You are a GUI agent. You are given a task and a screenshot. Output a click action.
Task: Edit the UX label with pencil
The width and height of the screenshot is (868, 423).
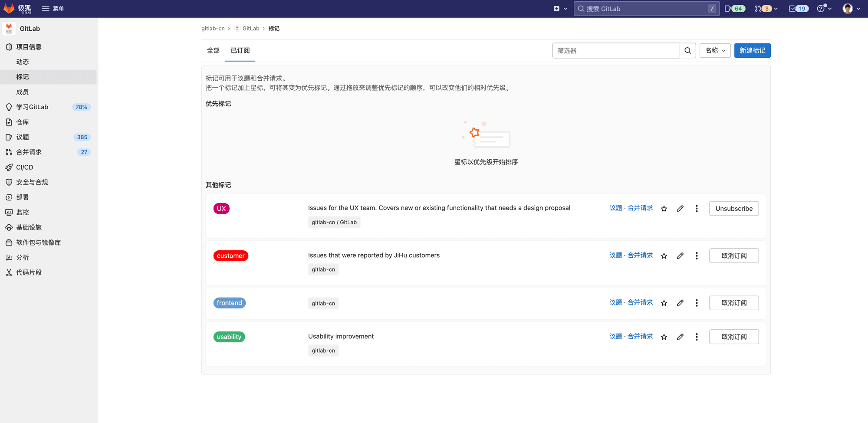(x=680, y=209)
